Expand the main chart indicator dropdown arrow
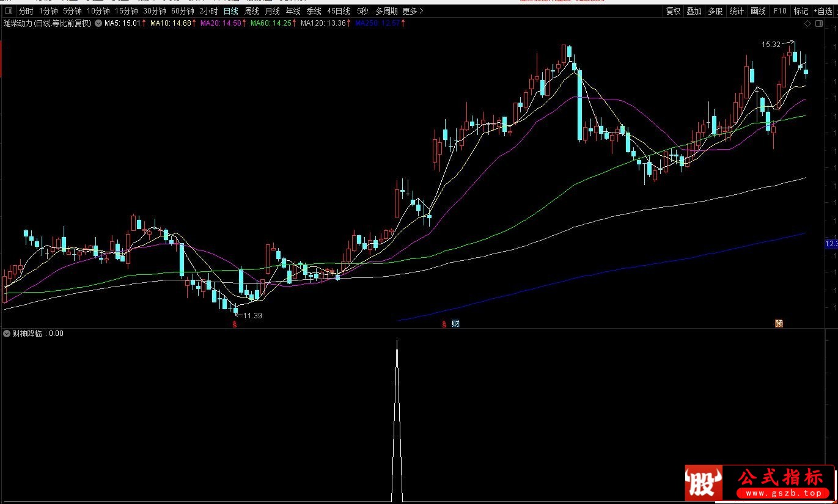The height and width of the screenshot is (504, 838). click(98, 23)
